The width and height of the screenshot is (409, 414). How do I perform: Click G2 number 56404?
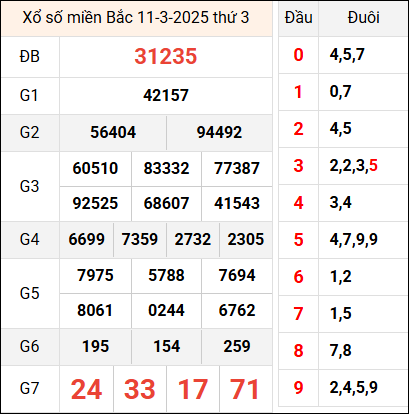coord(113,132)
